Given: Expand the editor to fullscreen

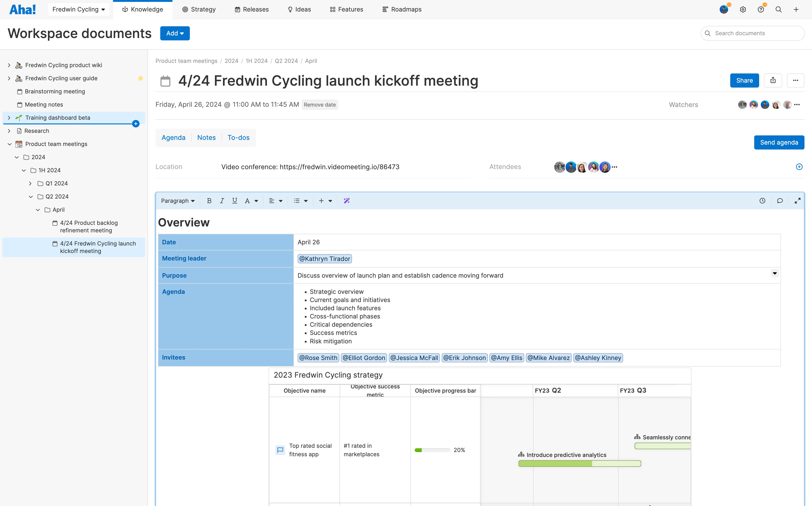Looking at the screenshot, I should point(798,200).
